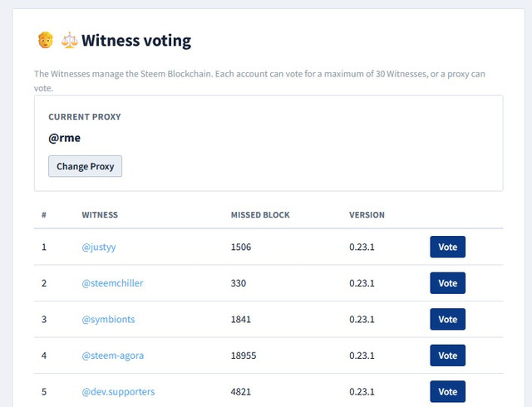Click the CURRENT PROXY label
532x407 pixels.
[85, 117]
